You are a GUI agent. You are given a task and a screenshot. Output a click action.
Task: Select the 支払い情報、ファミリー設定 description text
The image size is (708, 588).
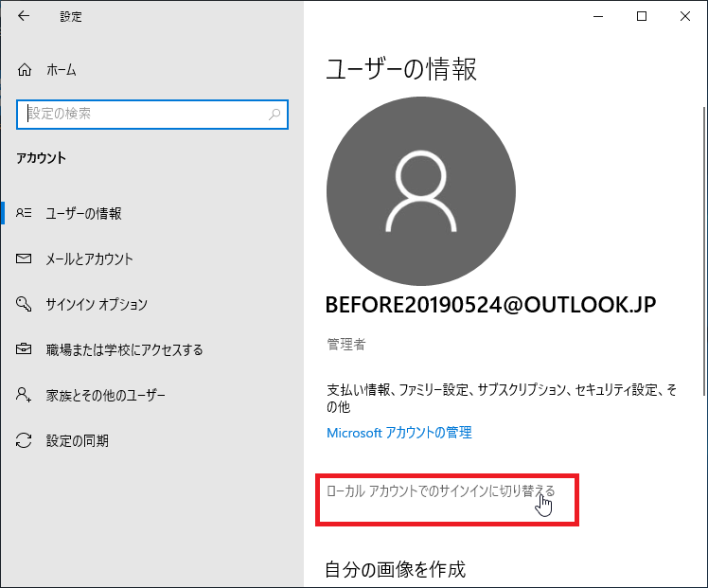(502, 398)
